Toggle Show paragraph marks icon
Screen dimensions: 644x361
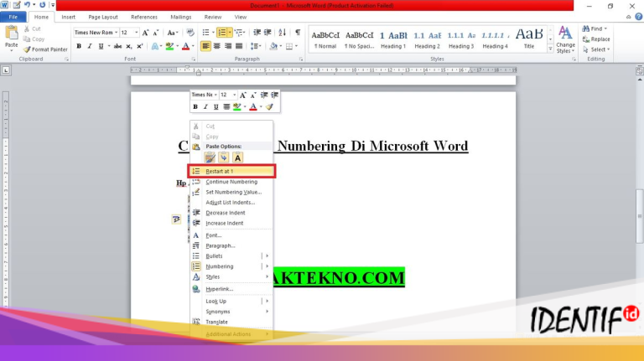(x=298, y=33)
